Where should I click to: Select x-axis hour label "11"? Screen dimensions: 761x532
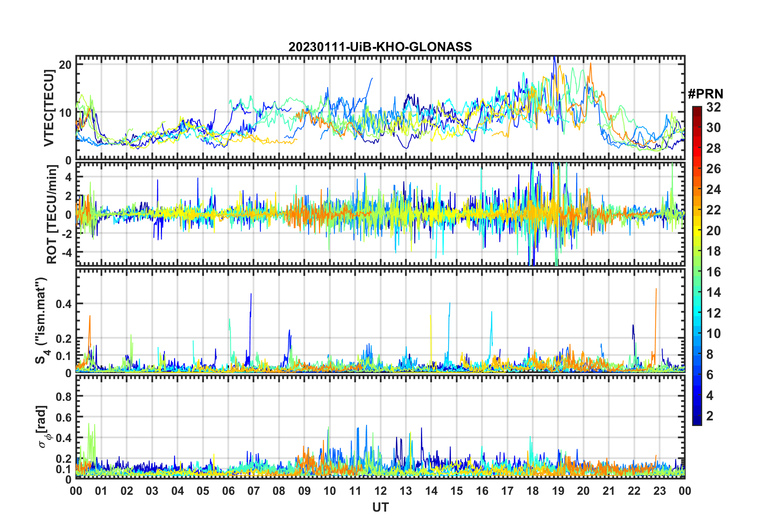pos(355,491)
